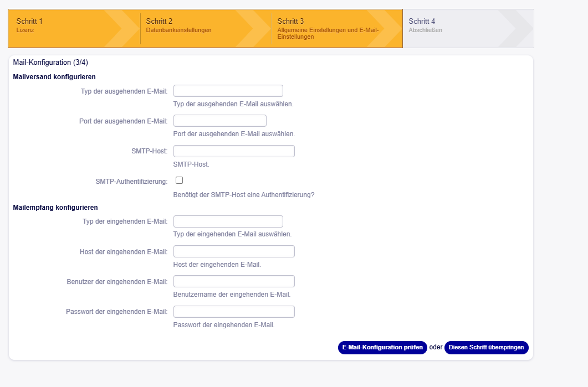Click the Mail-Konfiguration (3/4) heading
This screenshot has height=387, width=588.
[x=50, y=62]
